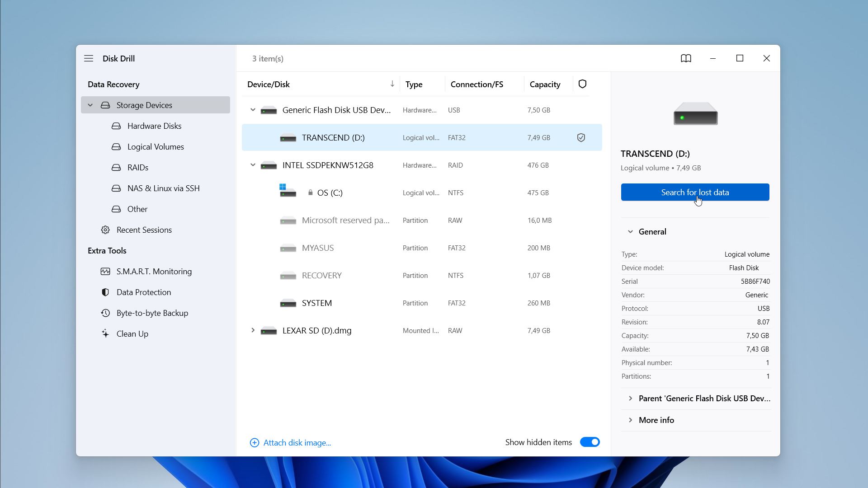Select the NAS & Linux via SSH icon

pyautogui.click(x=116, y=188)
